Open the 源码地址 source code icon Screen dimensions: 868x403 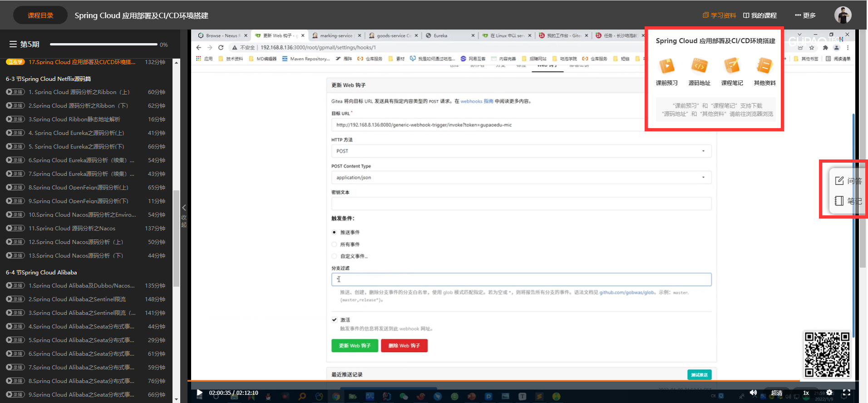699,66
